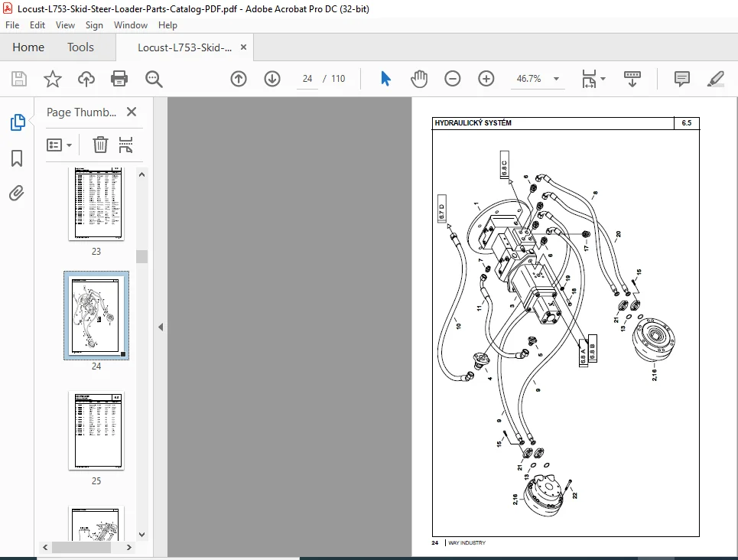
Task: Open the Page Thumbnails sidebar icon
Action: pyautogui.click(x=18, y=122)
